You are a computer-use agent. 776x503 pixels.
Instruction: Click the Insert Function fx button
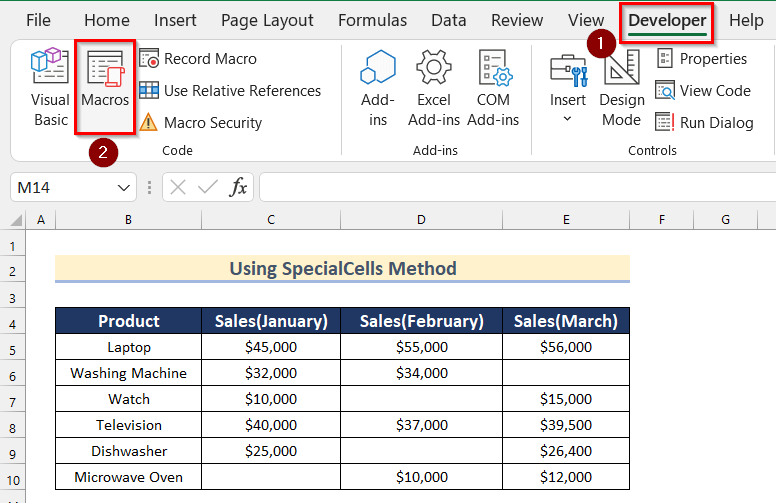239,187
